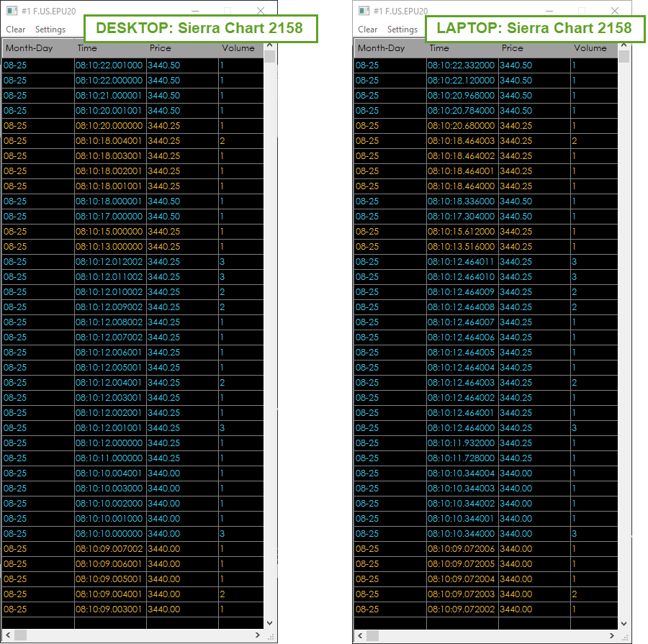Click scroll right arrow in Desktop window
Viewport: 648px width, 644px height.
tap(258, 635)
